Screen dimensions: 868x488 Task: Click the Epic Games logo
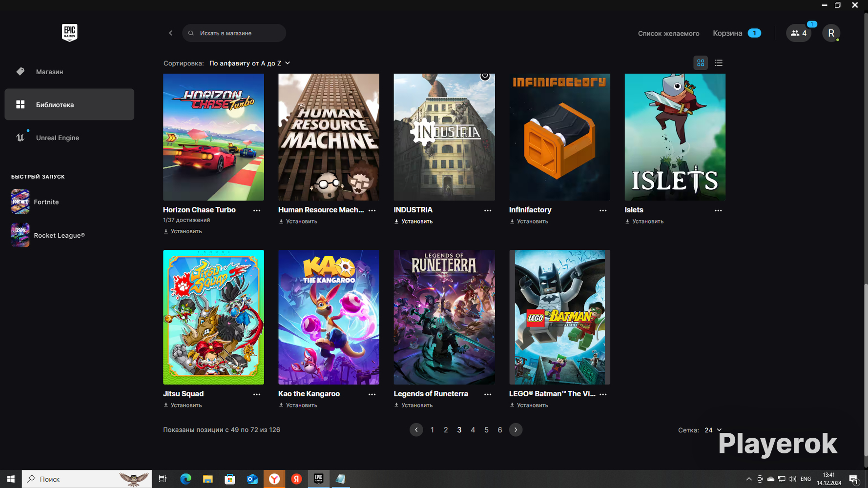point(69,33)
